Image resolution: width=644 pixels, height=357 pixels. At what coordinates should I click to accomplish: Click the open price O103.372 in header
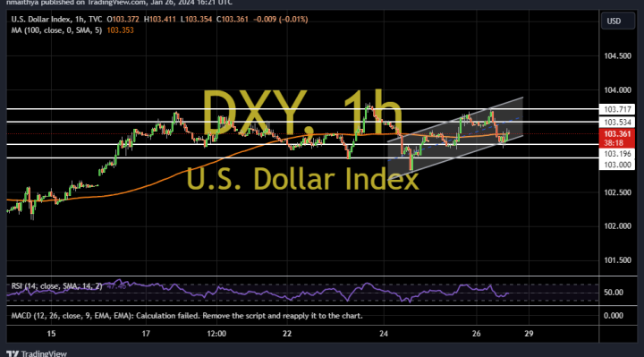(123, 20)
